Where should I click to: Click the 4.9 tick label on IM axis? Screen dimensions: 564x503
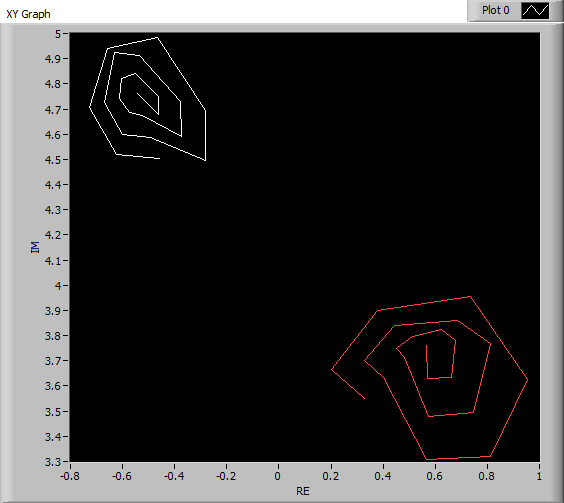coord(53,59)
